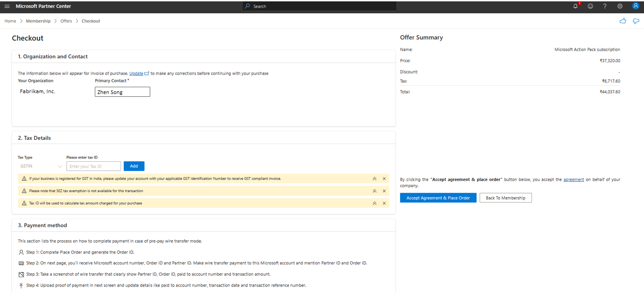Open the hamburger navigation menu
This screenshot has height=293, width=644.
click(7, 6)
